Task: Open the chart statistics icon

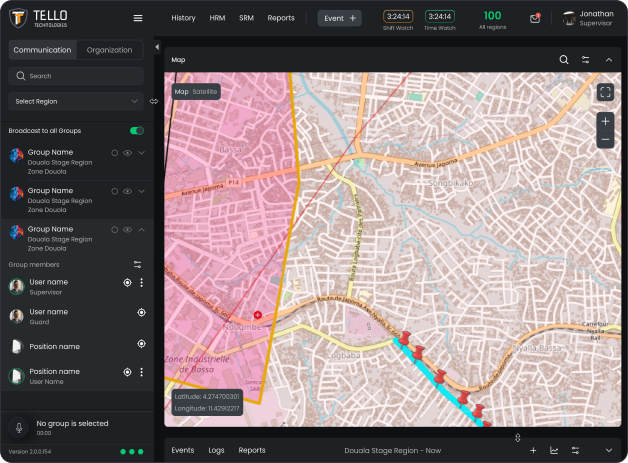Action: (x=554, y=451)
